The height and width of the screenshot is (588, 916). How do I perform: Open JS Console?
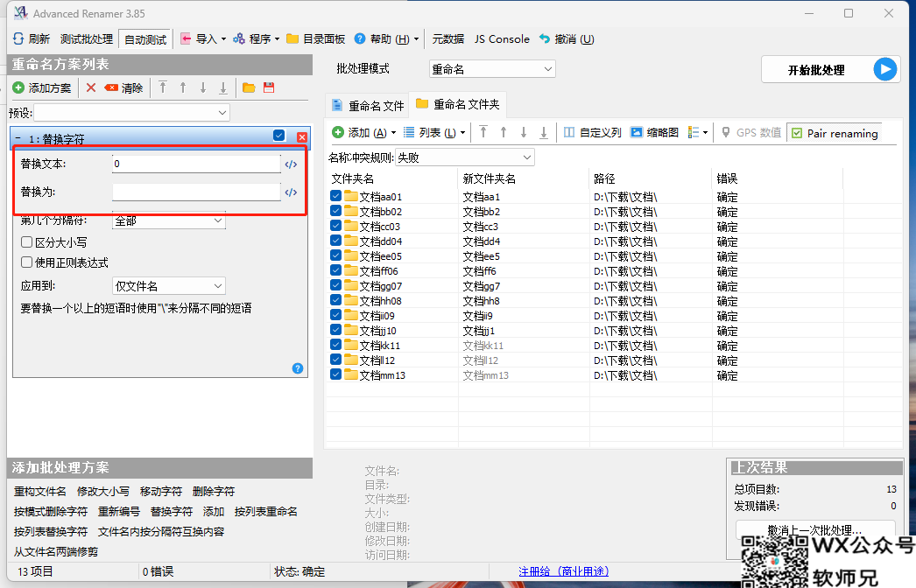pyautogui.click(x=502, y=39)
